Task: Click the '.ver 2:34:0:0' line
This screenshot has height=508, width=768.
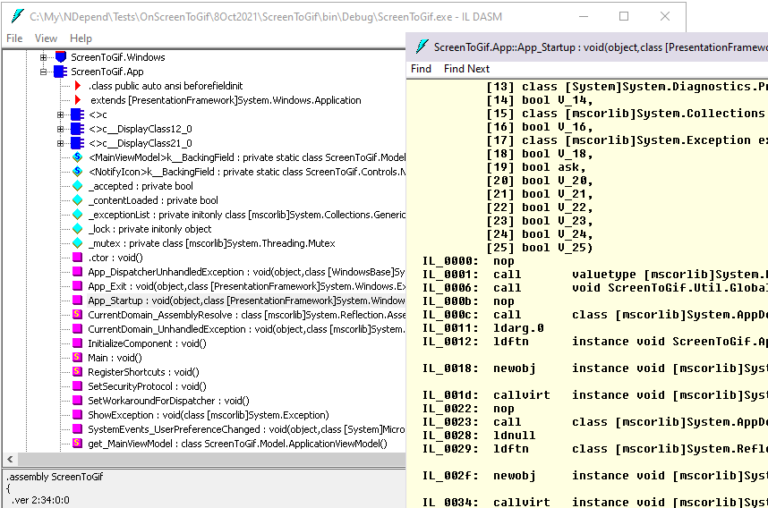Action: click(40, 500)
